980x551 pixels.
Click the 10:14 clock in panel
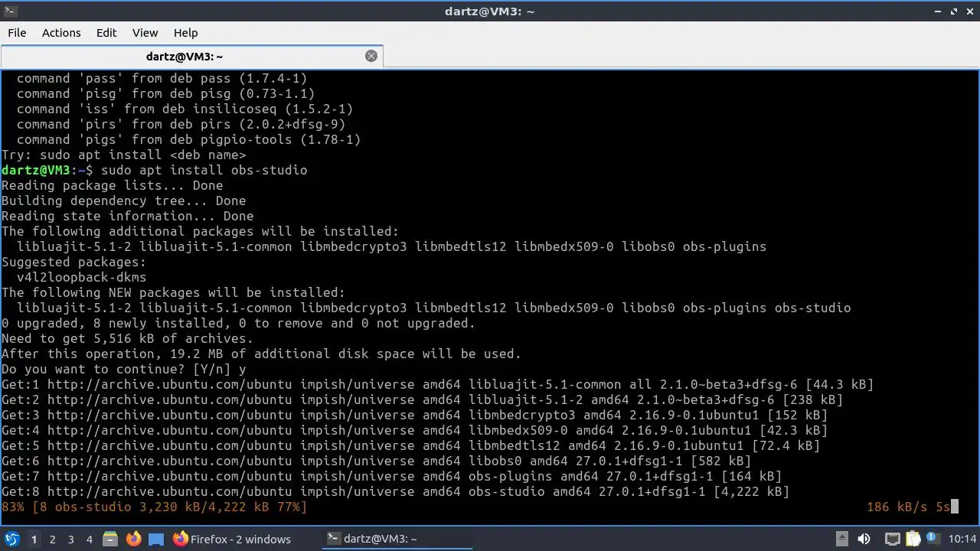click(x=962, y=540)
